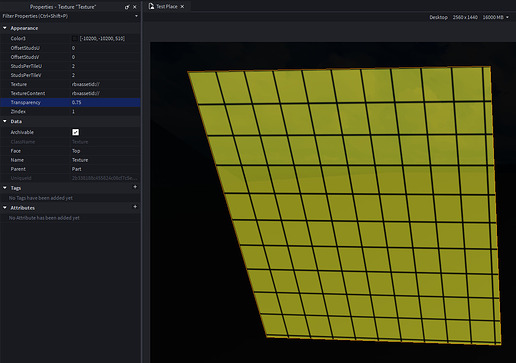The image size is (516, 363).
Task: Select the ClassName property row
Action: 70,142
